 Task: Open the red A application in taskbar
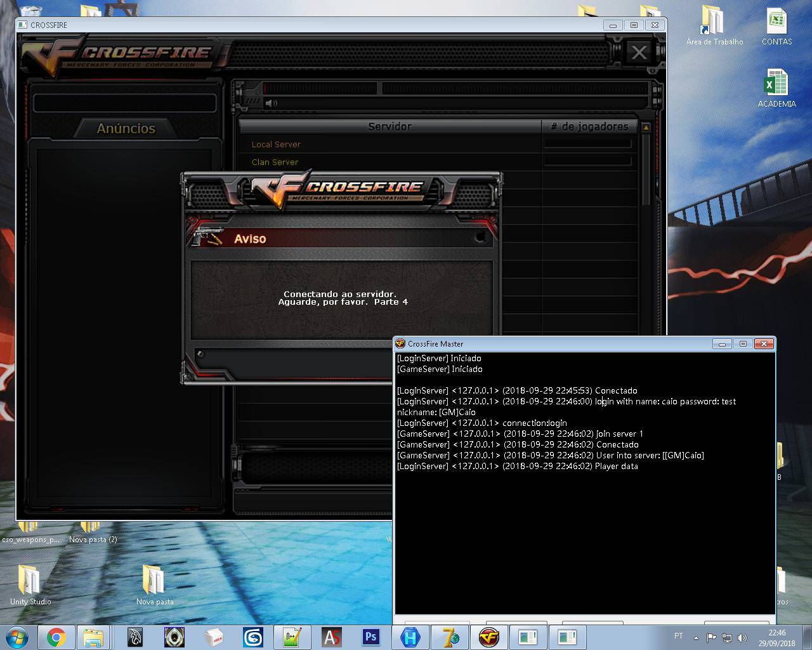pyautogui.click(x=332, y=637)
